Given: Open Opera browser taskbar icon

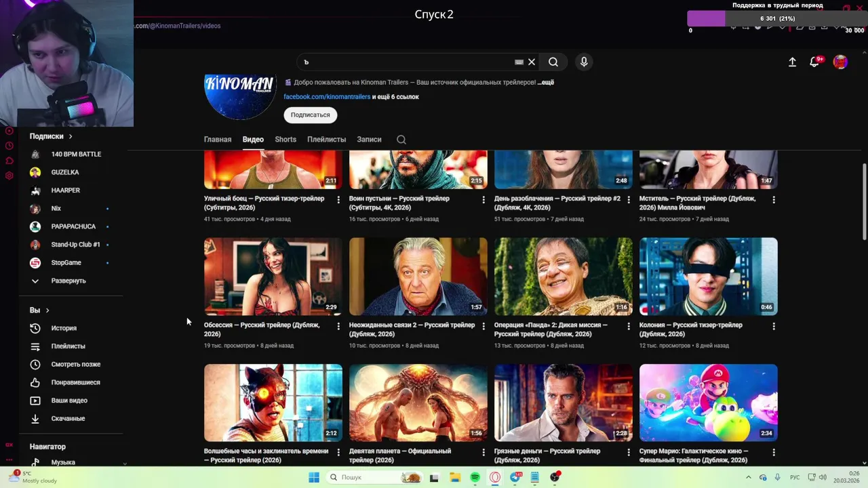Looking at the screenshot, I should coord(495,477).
